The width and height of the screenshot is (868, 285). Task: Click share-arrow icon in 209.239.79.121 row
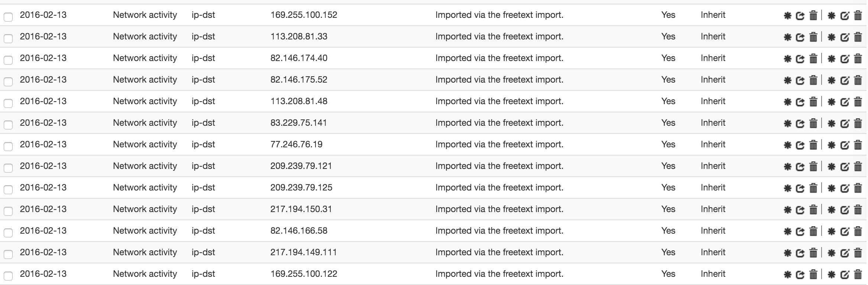[x=800, y=167]
